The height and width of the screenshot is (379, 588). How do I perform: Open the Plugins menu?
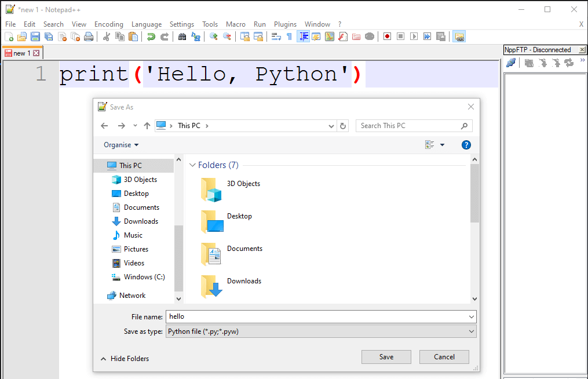click(285, 24)
